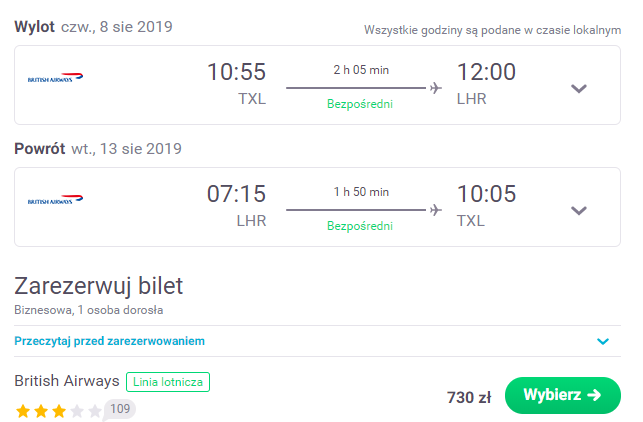The image size is (643, 422).
Task: Click the 'Linia lotnicza' badge
Action: 168,382
